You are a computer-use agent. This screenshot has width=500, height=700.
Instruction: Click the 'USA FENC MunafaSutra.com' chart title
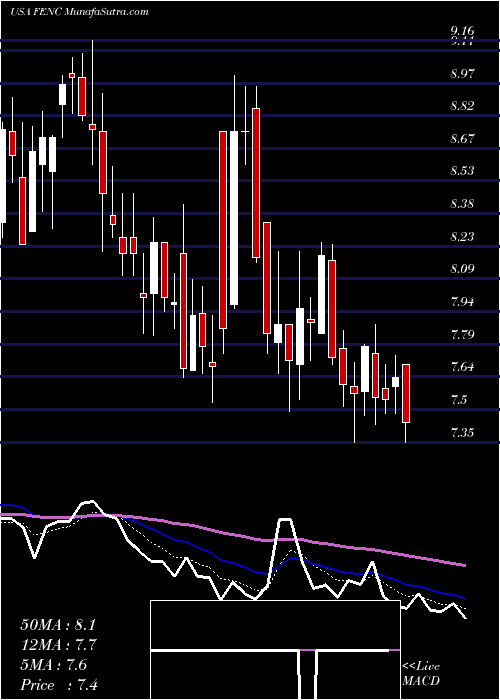79,12
